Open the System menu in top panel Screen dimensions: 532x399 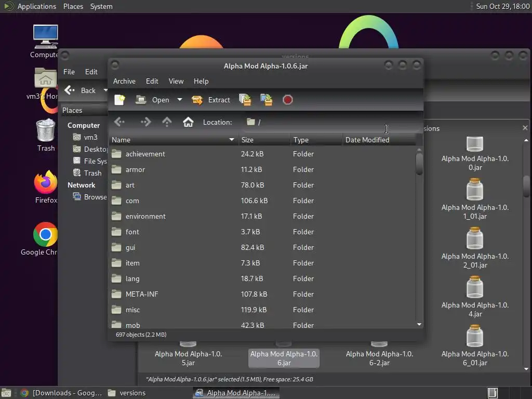(101, 6)
